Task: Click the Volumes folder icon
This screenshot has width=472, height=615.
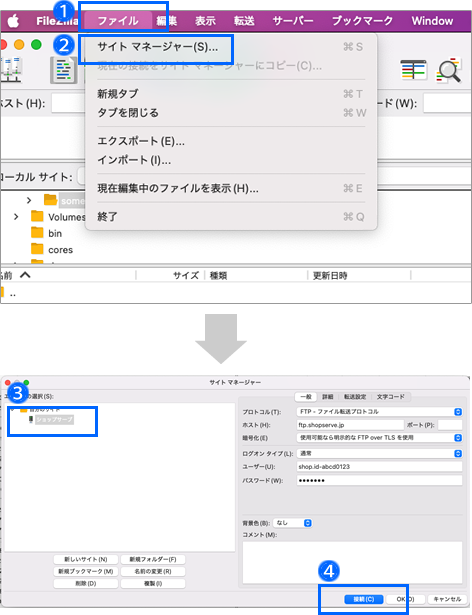Action: [37, 217]
